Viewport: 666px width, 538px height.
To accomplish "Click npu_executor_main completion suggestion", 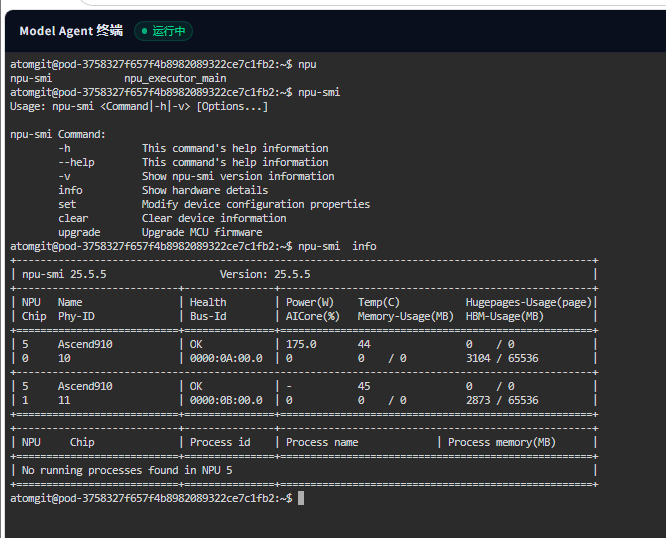I will click(x=175, y=78).
